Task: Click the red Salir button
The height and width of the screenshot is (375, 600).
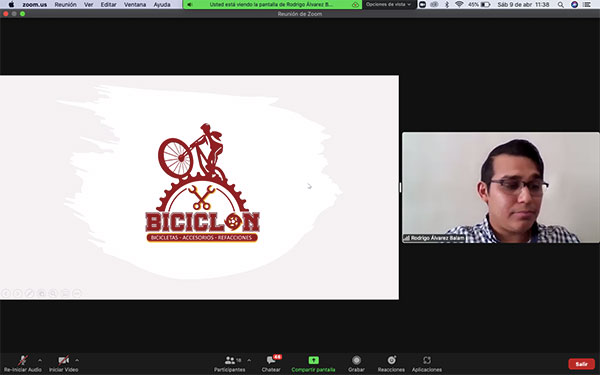Action: tap(582, 364)
